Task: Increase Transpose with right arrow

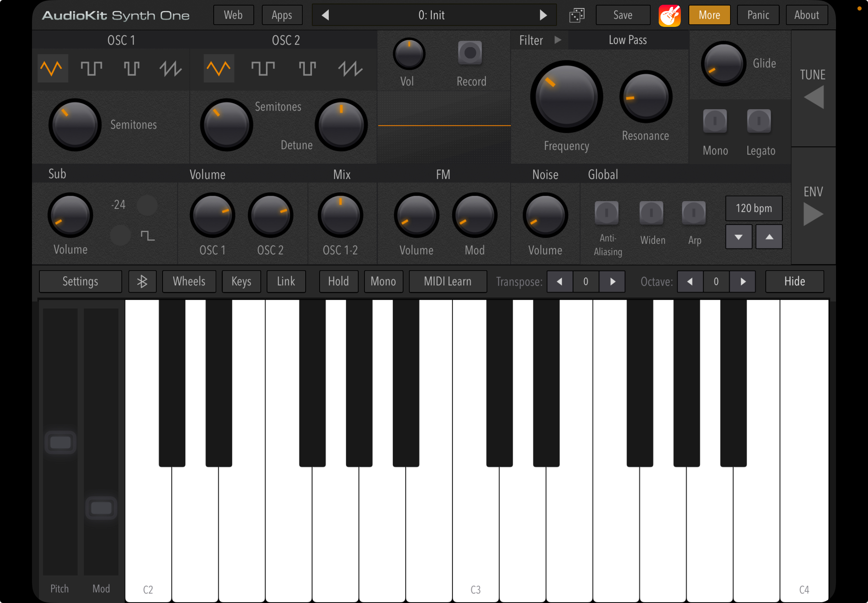Action: click(612, 282)
